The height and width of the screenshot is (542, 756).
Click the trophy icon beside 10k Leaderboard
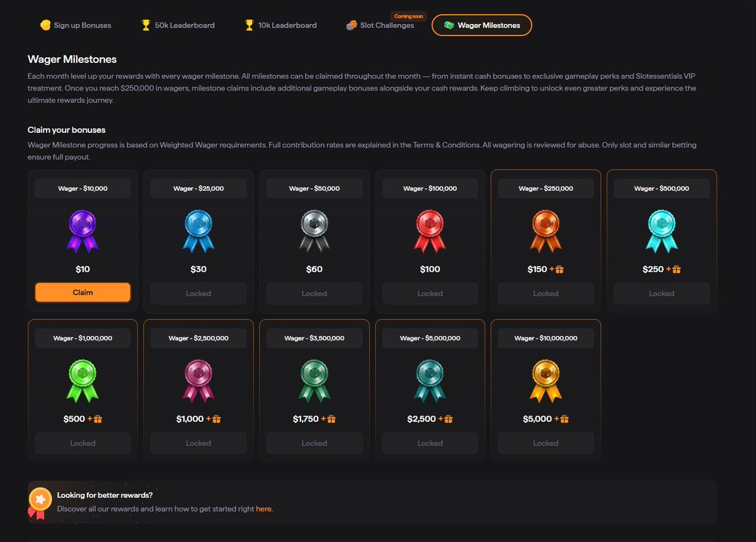(x=249, y=25)
